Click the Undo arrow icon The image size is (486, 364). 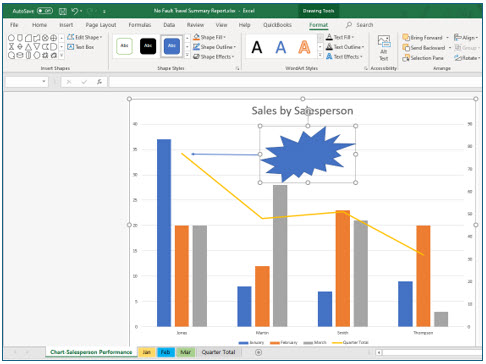point(75,11)
